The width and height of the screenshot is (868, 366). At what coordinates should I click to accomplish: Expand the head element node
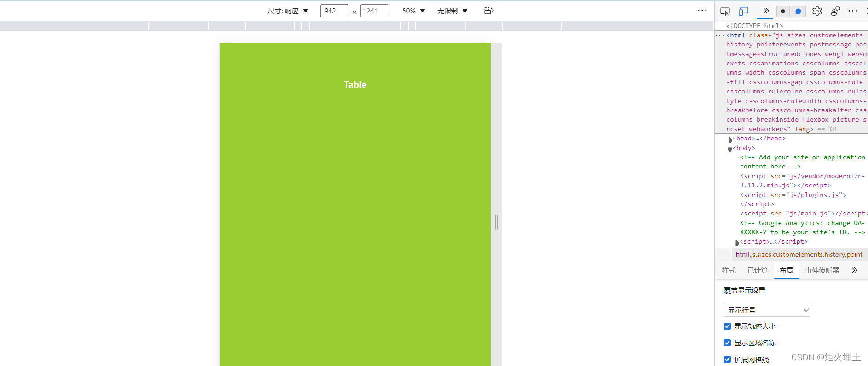coord(730,139)
